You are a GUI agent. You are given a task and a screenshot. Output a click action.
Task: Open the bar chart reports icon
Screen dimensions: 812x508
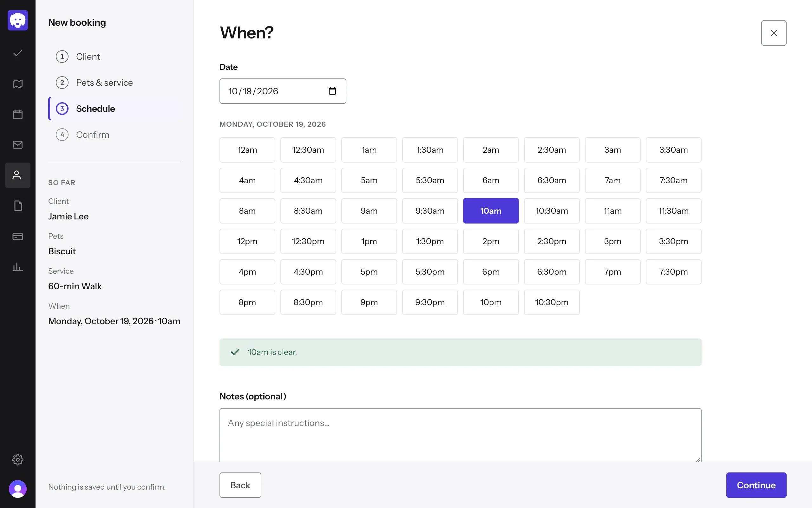point(18,267)
